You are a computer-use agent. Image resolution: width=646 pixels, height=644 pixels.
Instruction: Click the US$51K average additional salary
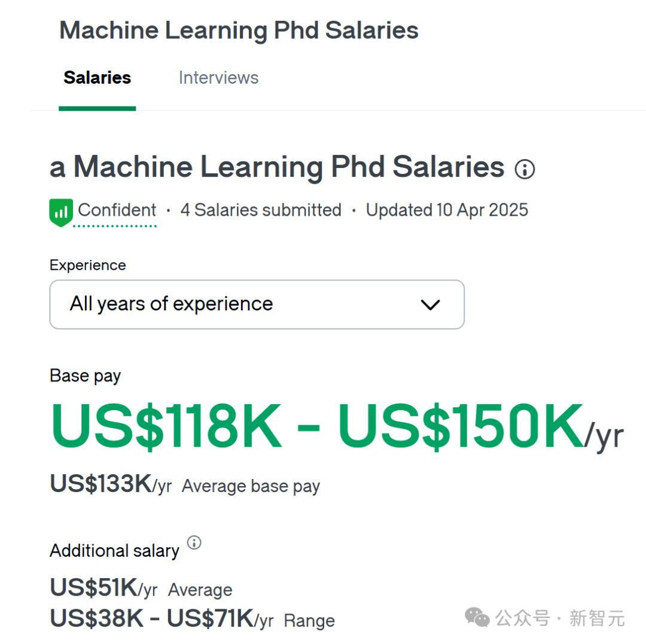pyautogui.click(x=104, y=588)
